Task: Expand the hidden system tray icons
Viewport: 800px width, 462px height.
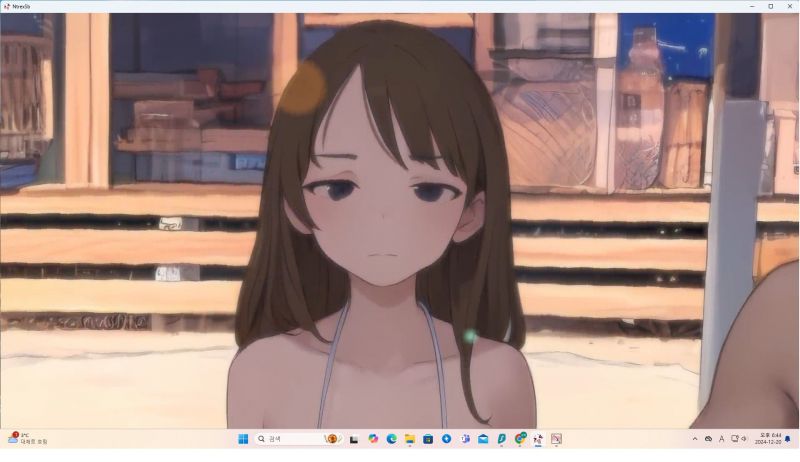Action: (695, 439)
